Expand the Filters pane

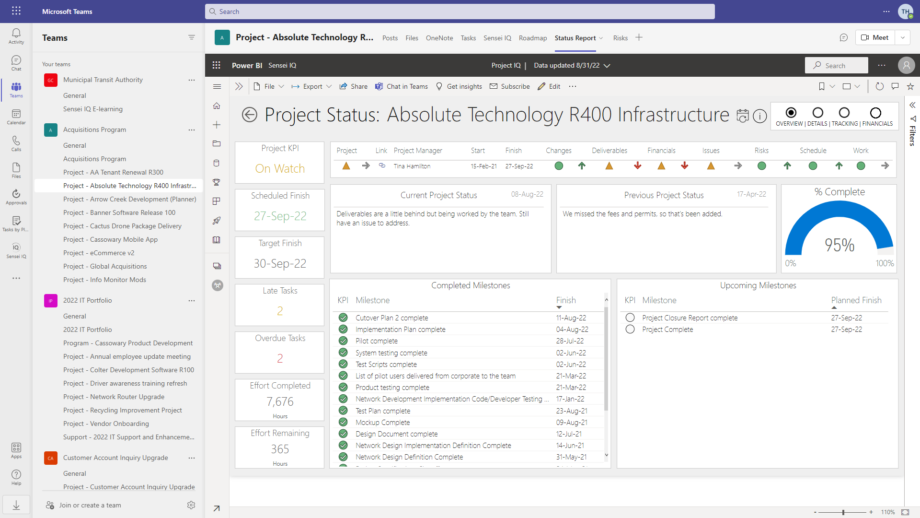912,105
